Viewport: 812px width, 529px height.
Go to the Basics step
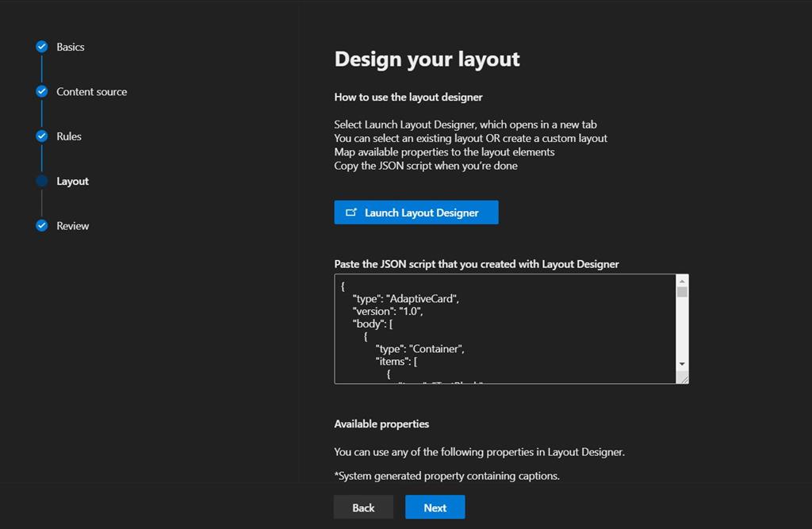click(x=71, y=47)
